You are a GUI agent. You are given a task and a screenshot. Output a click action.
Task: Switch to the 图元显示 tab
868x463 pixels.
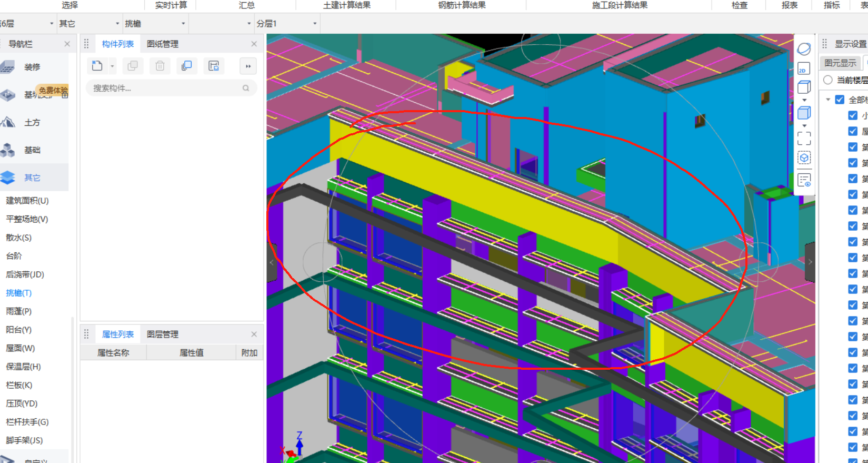[840, 63]
